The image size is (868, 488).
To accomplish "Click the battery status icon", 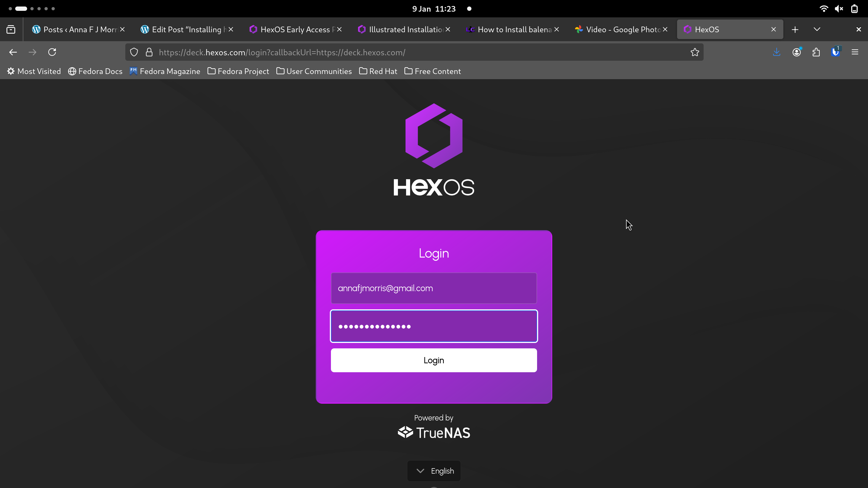I will pos(854,9).
